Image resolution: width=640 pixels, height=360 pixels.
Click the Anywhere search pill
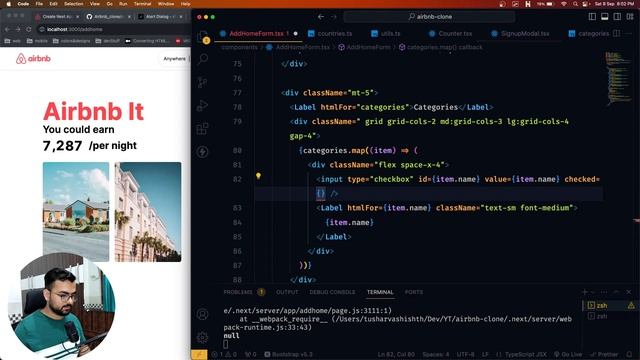click(x=174, y=59)
